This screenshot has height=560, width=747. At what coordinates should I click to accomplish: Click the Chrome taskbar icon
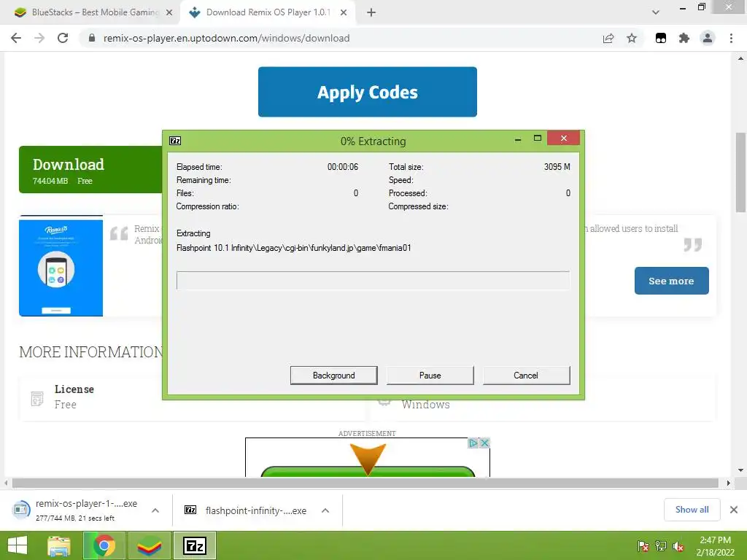(104, 545)
